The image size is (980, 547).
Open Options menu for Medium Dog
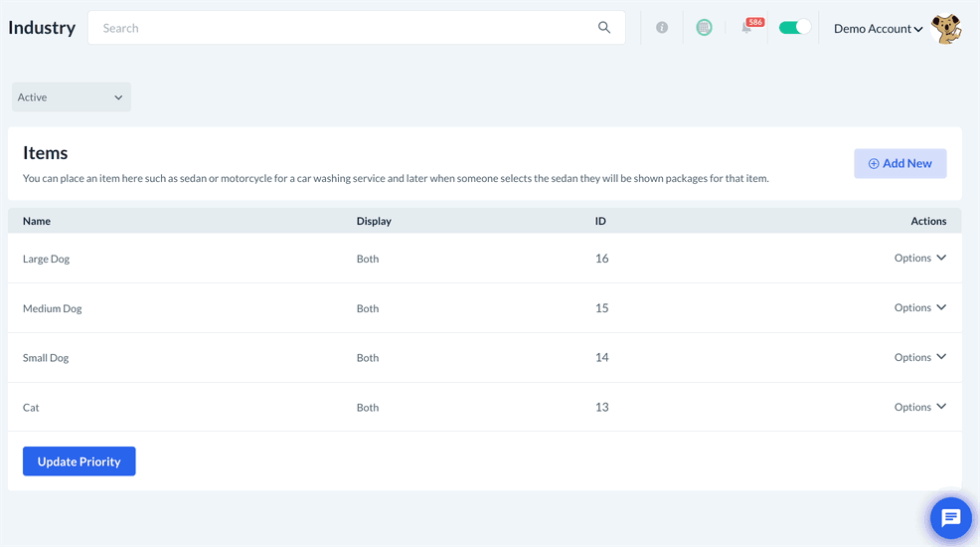(x=919, y=308)
